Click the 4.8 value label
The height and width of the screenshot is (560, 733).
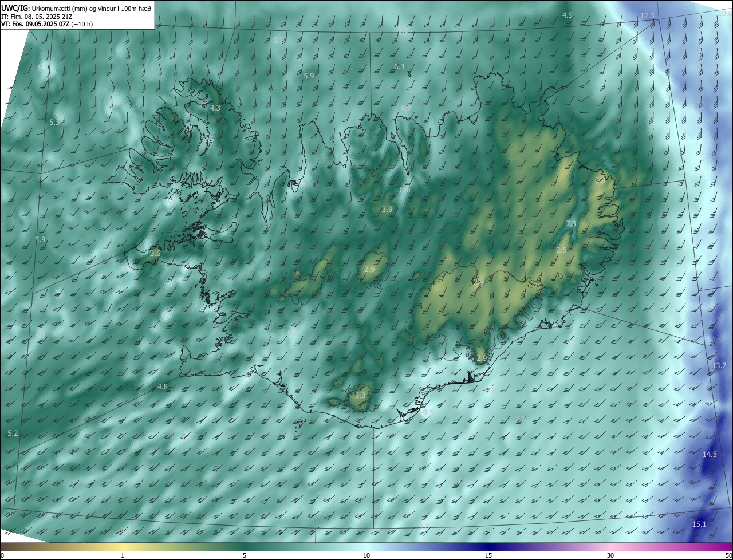point(163,387)
